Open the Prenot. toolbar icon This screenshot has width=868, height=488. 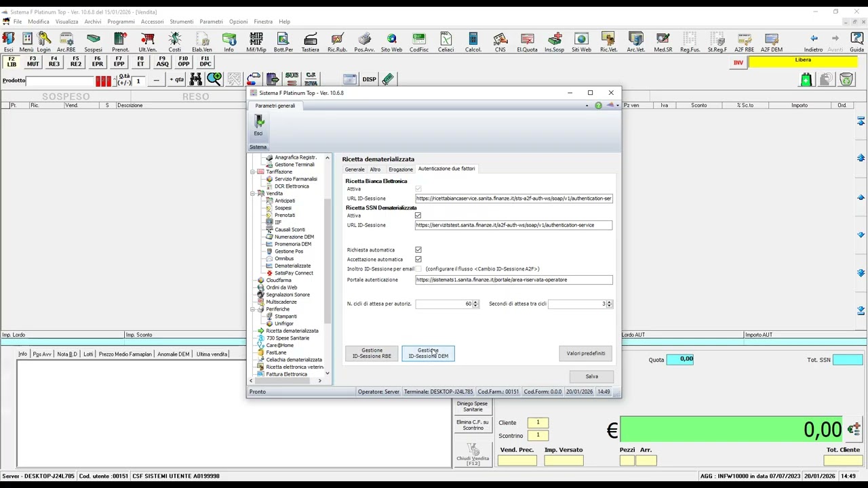(120, 42)
